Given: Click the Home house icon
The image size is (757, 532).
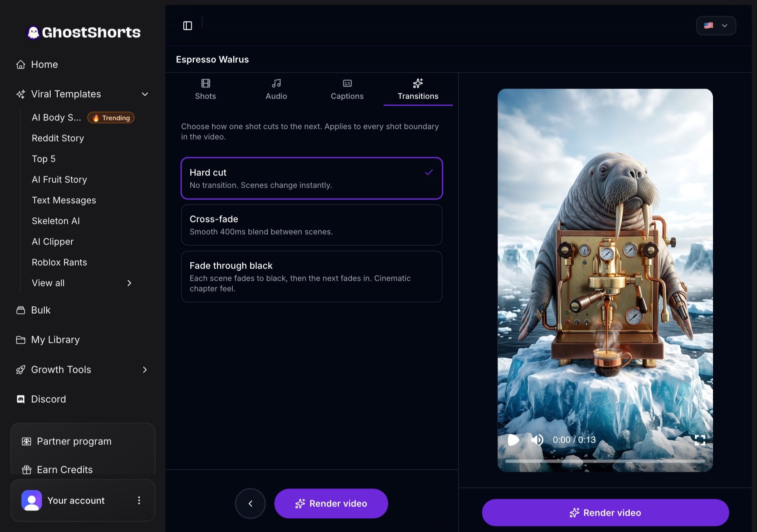Looking at the screenshot, I should coord(21,65).
